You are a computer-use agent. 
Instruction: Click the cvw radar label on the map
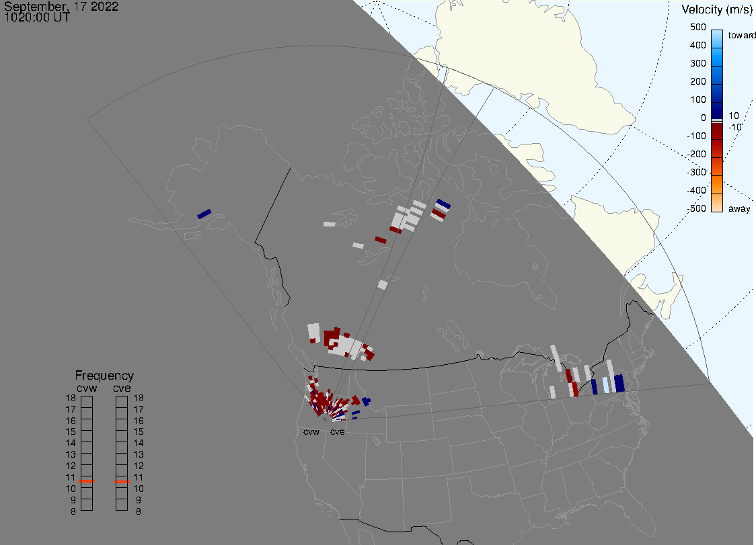(x=311, y=431)
